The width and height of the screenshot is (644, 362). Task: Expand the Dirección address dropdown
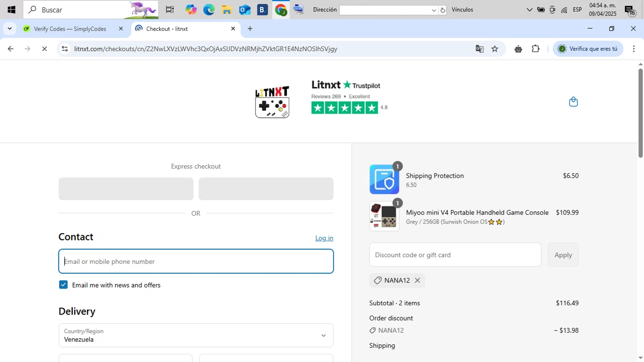point(434,10)
